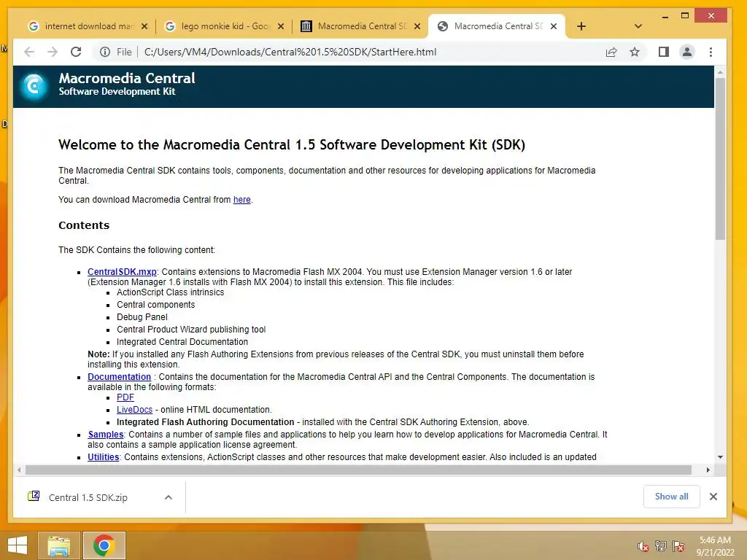This screenshot has height=560, width=747.
Task: Follow the 'here' download link
Action: pos(241,200)
